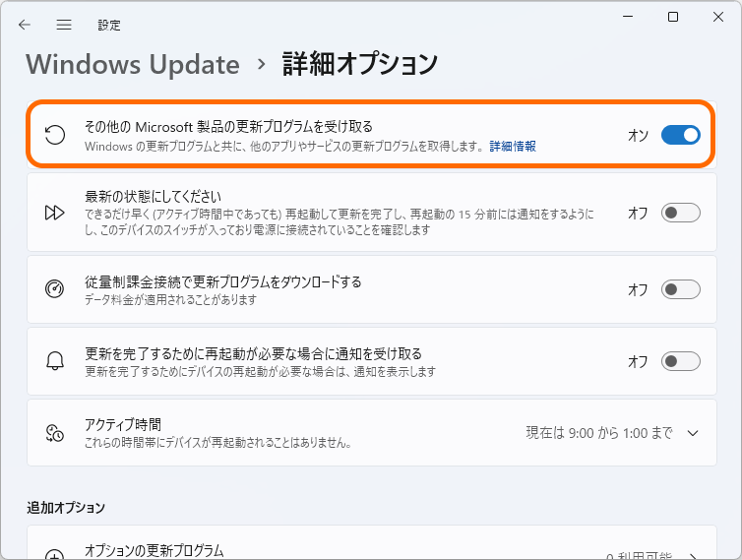The width and height of the screenshot is (742, 560).
Task: Expand the アクティブ時間 chevron
Action: tap(693, 433)
